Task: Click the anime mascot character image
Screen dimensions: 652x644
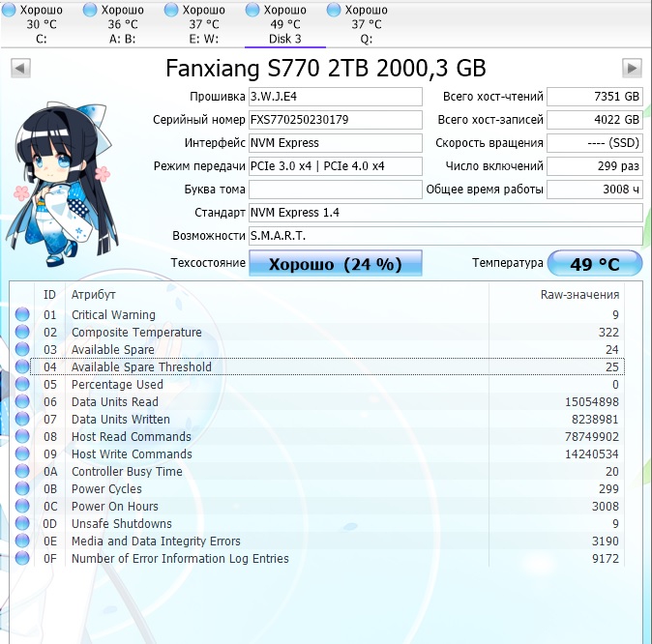Action: 62,183
